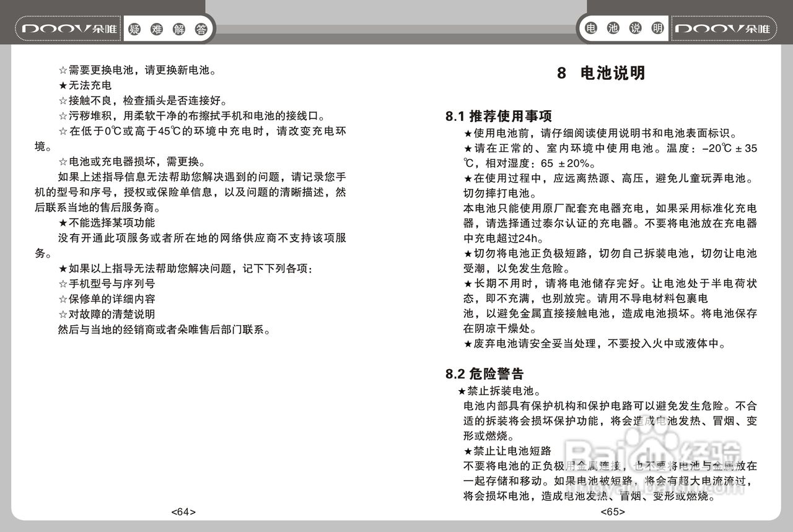
Task: Click the 答 circle icon
Action: 201,28
